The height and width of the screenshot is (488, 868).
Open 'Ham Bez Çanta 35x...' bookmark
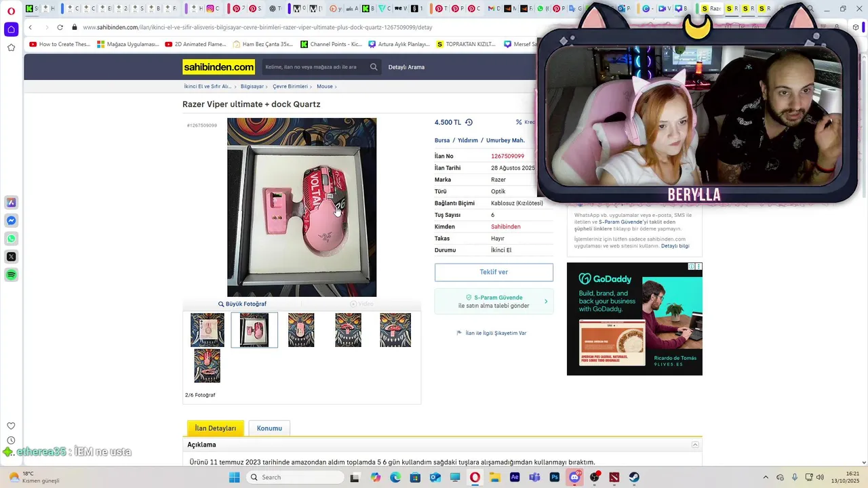pyautogui.click(x=263, y=44)
